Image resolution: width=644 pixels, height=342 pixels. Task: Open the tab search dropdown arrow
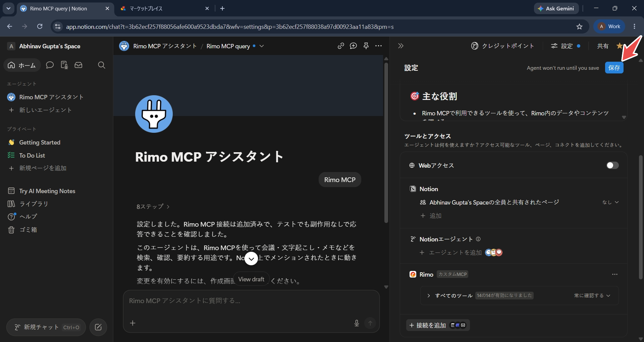coord(8,8)
